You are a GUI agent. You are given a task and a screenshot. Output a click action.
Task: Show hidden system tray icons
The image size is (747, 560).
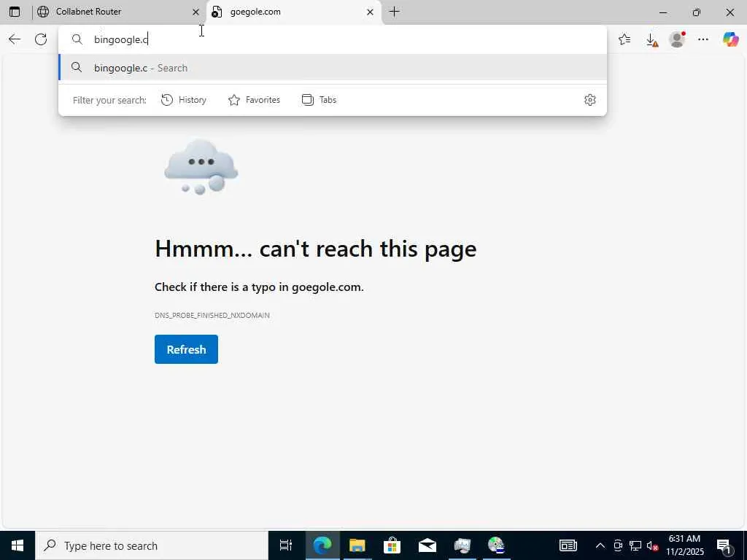click(600, 545)
